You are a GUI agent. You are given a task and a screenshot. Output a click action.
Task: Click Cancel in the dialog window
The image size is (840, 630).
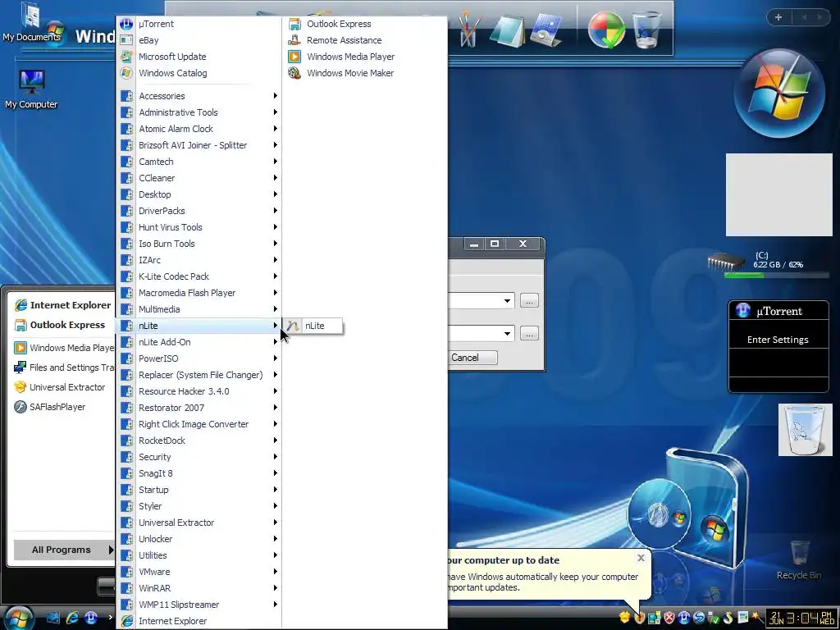[472, 358]
